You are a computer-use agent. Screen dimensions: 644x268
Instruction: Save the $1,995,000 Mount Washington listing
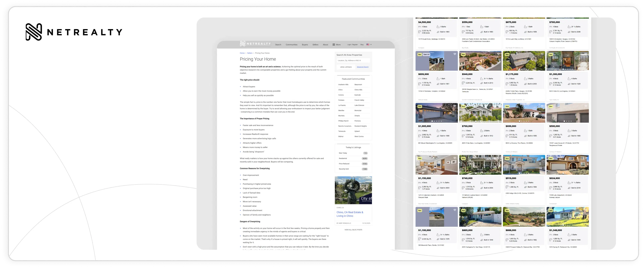(455, 106)
